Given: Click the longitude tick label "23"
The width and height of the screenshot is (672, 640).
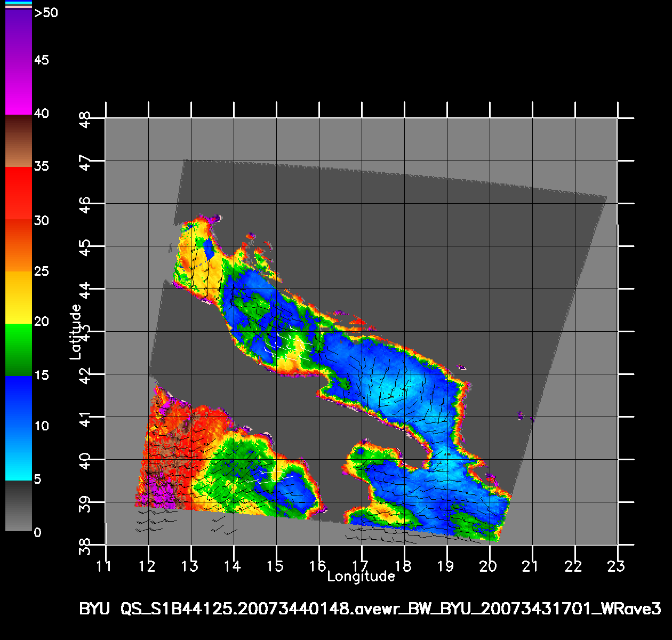Looking at the screenshot, I should click(617, 566).
